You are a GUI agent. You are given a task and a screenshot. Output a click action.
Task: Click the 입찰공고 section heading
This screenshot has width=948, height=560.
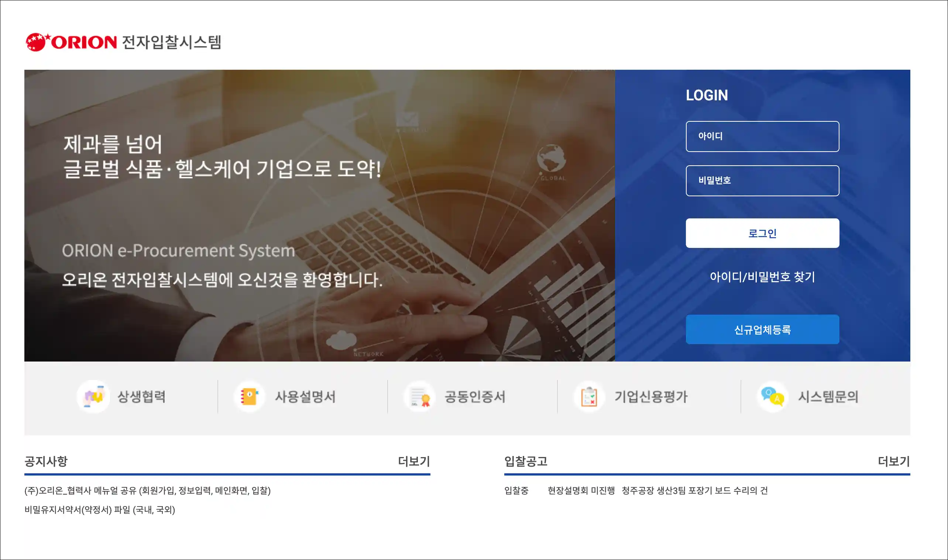point(526,461)
